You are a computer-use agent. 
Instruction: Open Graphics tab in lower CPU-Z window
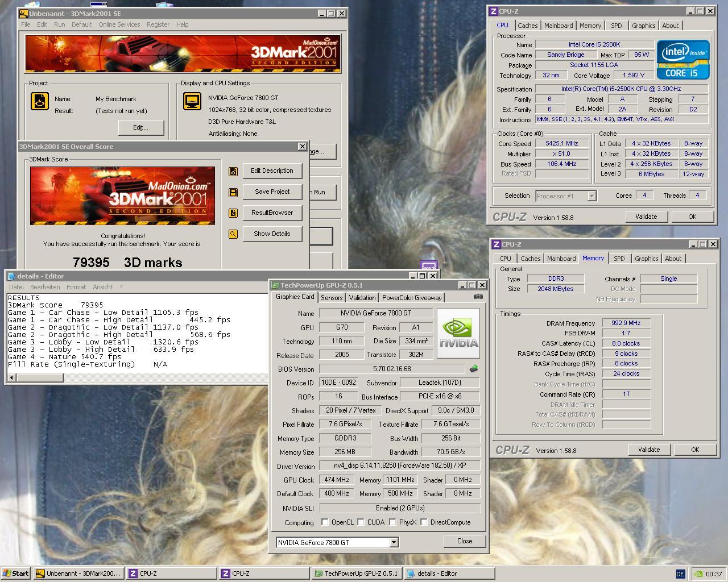[x=646, y=259]
